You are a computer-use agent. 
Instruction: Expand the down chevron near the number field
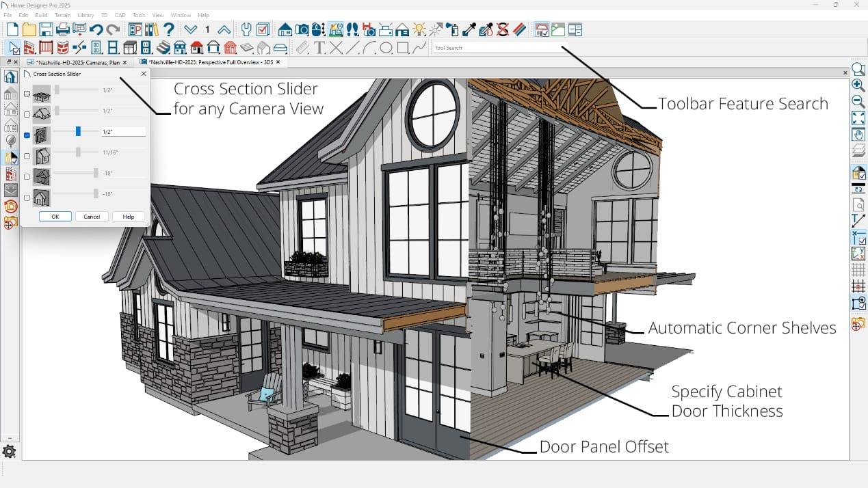coord(190,29)
